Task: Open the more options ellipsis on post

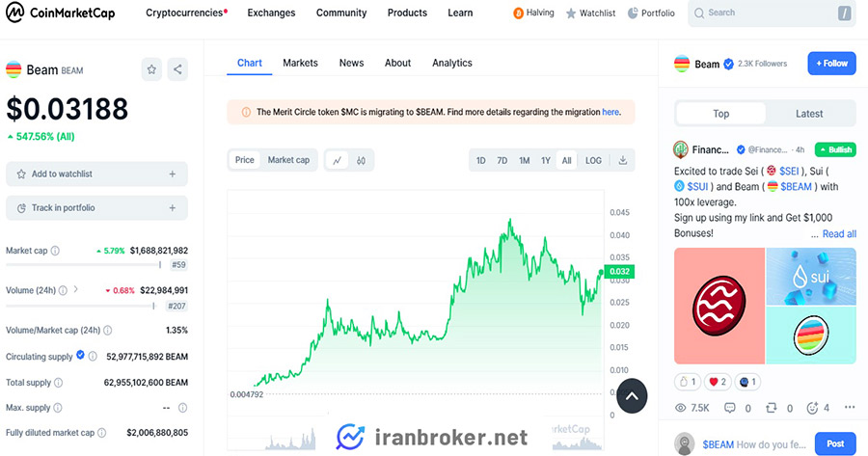Action: pyautogui.click(x=850, y=407)
